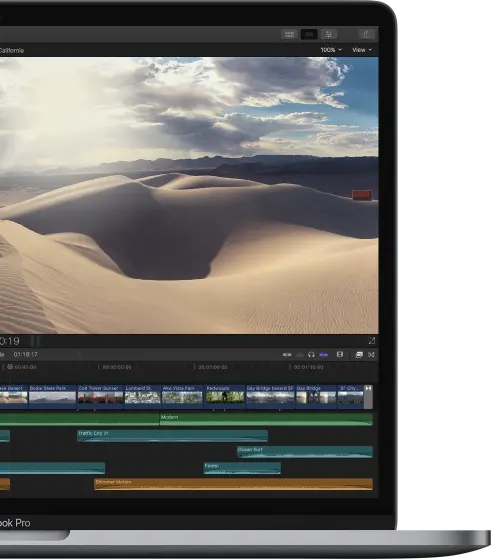The image size is (491, 559).
Task: Toggle the timeline panel workspace button
Action: pos(309,34)
